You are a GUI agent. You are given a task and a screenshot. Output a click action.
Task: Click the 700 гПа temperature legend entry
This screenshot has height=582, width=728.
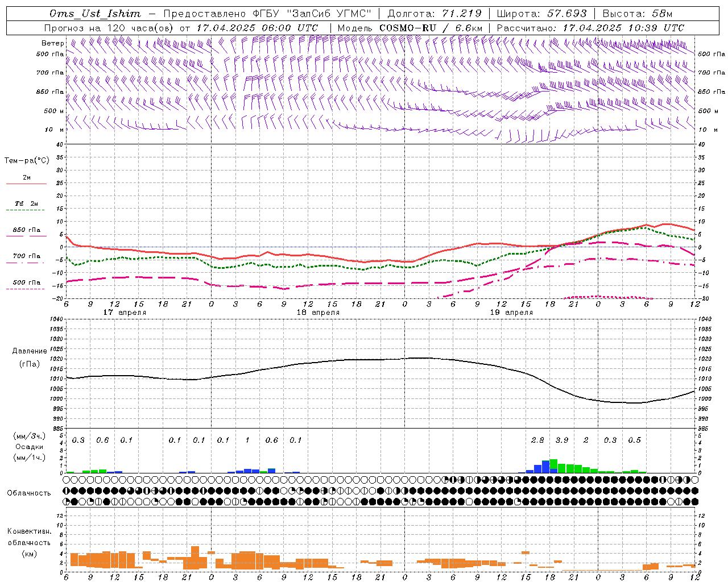tap(27, 256)
